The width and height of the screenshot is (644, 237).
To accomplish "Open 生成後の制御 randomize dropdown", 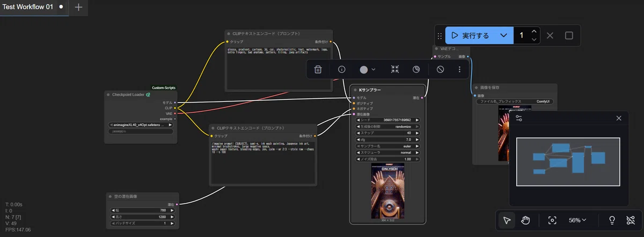I will pyautogui.click(x=388, y=126).
